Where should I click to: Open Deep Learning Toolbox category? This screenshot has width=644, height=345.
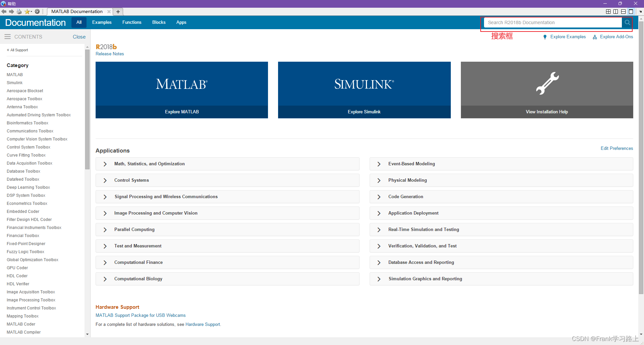(28, 187)
